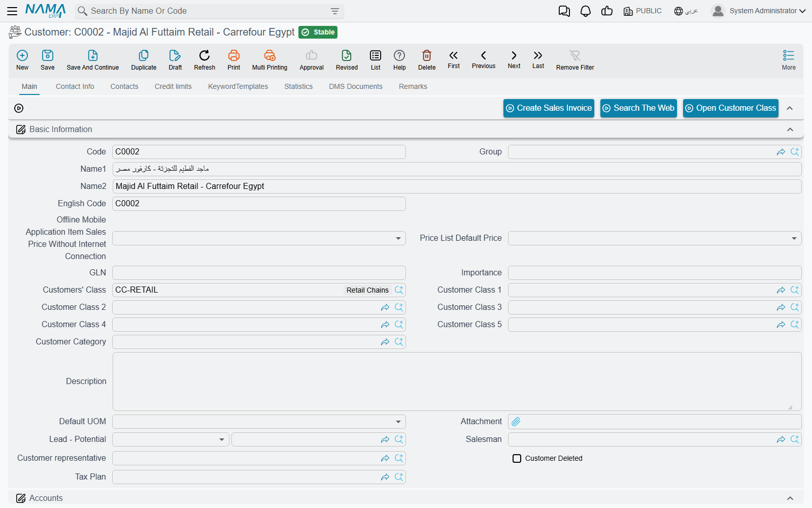Viewport: 812px width, 508px height.
Task: Open the Credit limits tab
Action: [x=173, y=86]
